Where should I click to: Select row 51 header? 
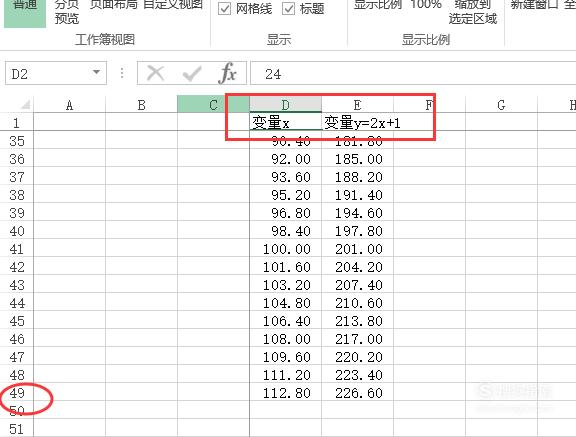[x=17, y=429]
